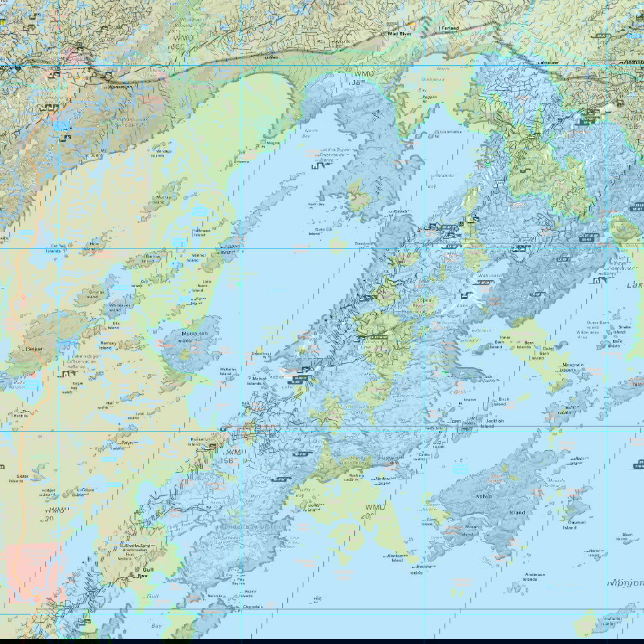Click the LK-SF-W-NP marker near Kopka Lake

(x=377, y=337)
